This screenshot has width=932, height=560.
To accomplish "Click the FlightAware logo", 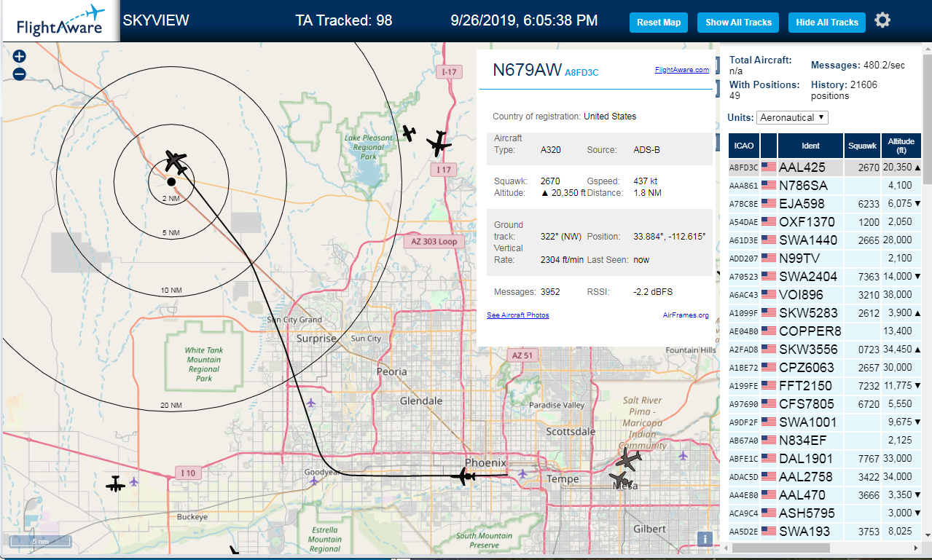I will point(60,22).
